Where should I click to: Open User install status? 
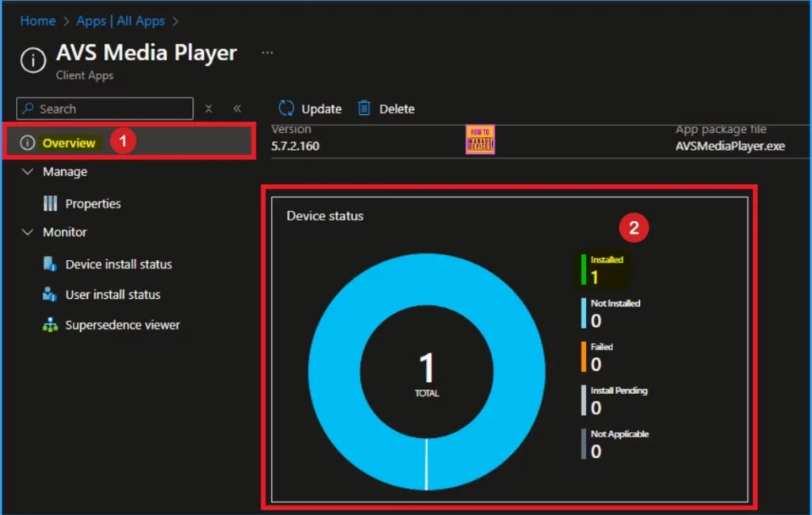coord(113,295)
